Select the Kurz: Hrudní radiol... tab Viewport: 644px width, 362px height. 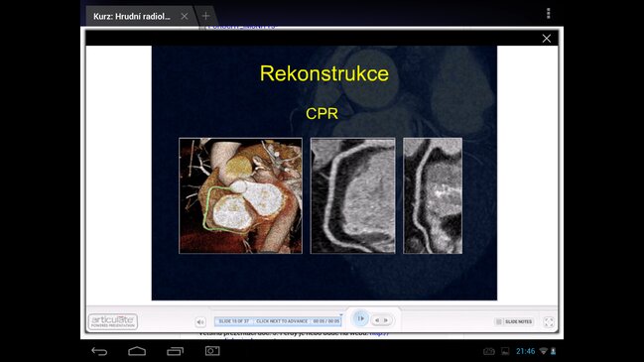[x=131, y=17]
